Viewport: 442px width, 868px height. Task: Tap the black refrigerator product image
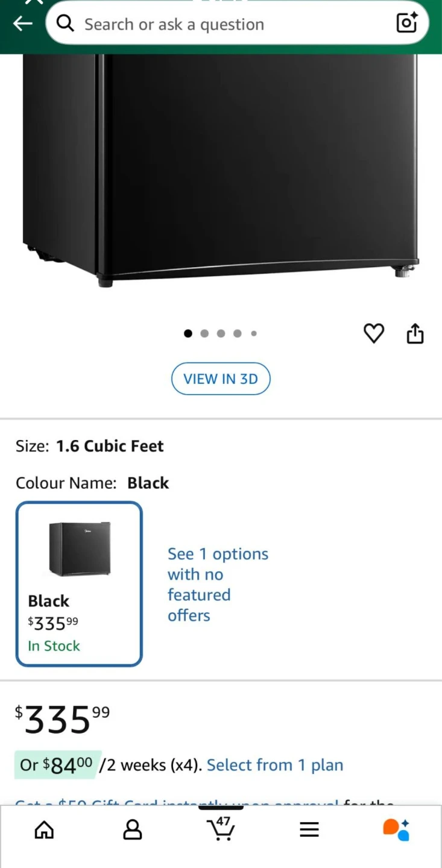pyautogui.click(x=221, y=169)
